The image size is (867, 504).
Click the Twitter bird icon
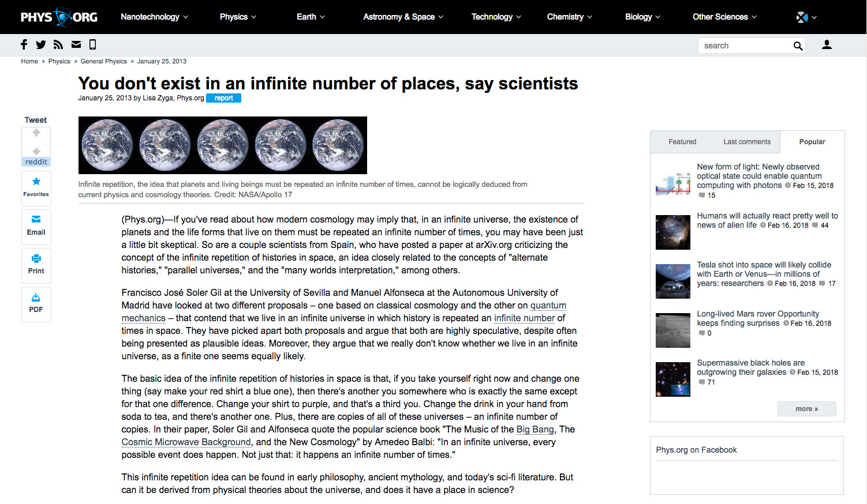coord(41,45)
